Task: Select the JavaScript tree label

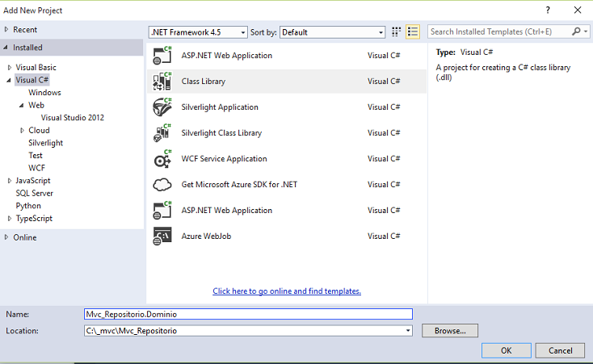Action: click(x=33, y=181)
